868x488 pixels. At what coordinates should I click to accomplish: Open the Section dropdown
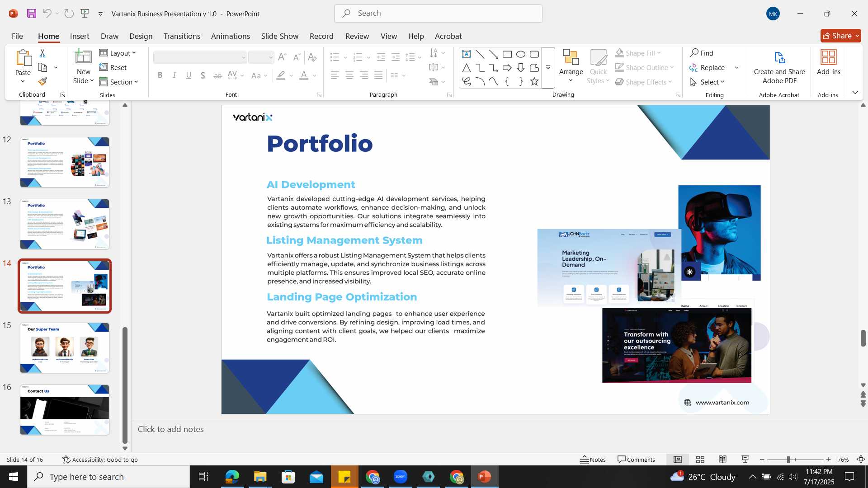click(x=119, y=82)
